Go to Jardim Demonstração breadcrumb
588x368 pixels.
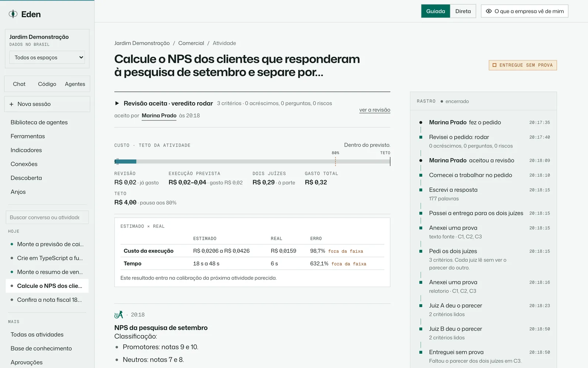click(x=142, y=43)
